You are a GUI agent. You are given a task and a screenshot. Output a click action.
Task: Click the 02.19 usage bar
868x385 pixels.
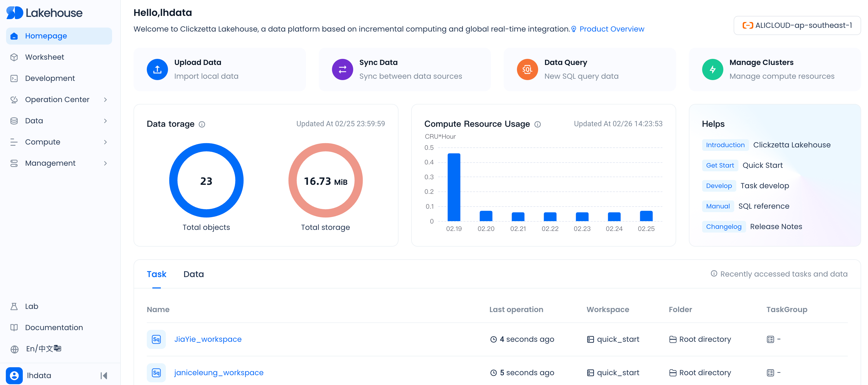click(454, 187)
